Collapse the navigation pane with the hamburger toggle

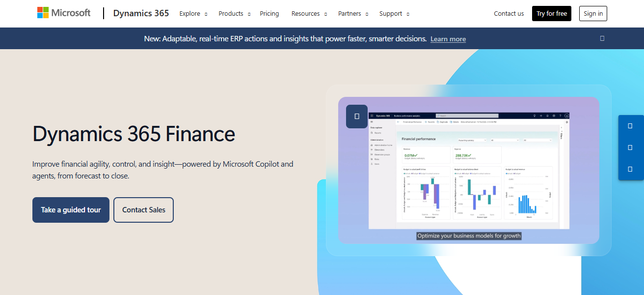(372, 121)
